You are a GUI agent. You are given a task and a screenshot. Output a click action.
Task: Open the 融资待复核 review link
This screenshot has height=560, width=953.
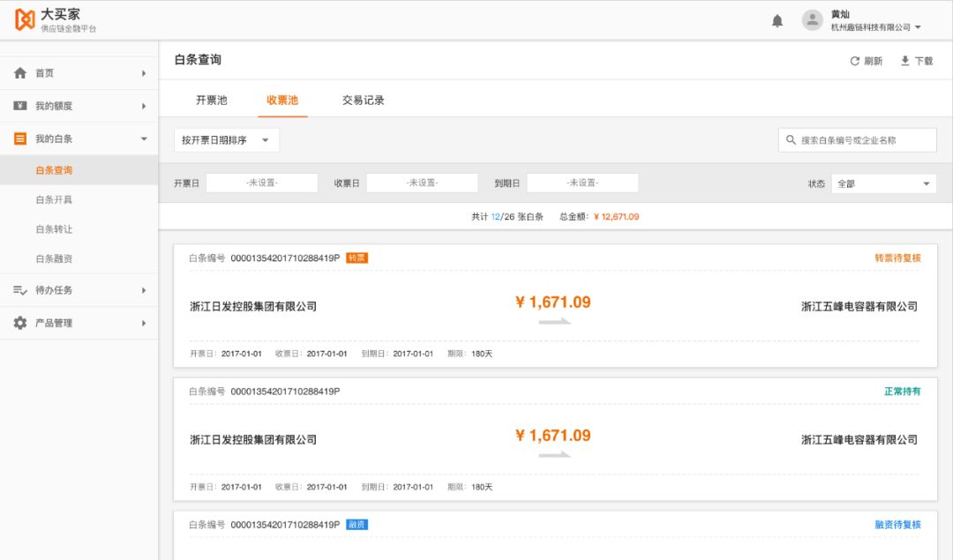tap(897, 523)
